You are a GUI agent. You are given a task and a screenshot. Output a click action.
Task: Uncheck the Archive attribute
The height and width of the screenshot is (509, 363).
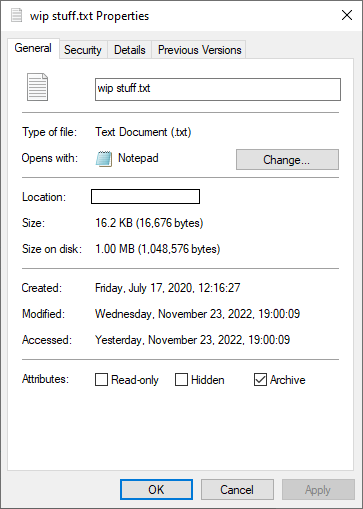260,379
